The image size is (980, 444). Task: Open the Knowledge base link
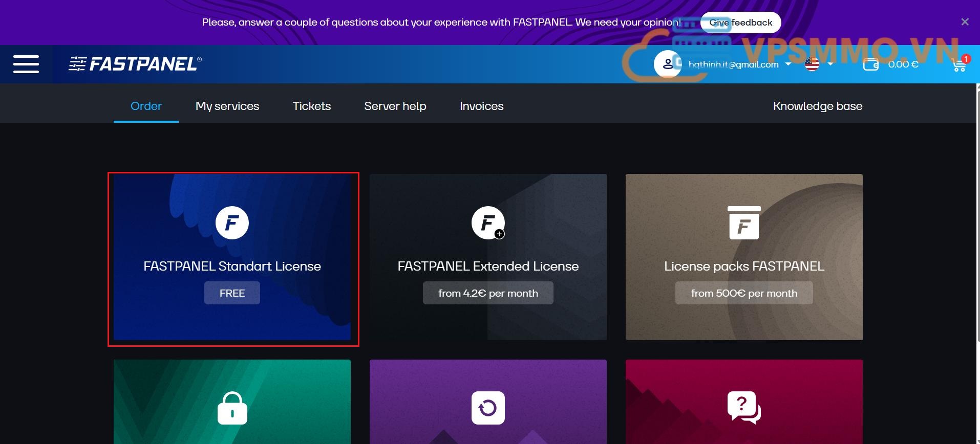tap(817, 106)
